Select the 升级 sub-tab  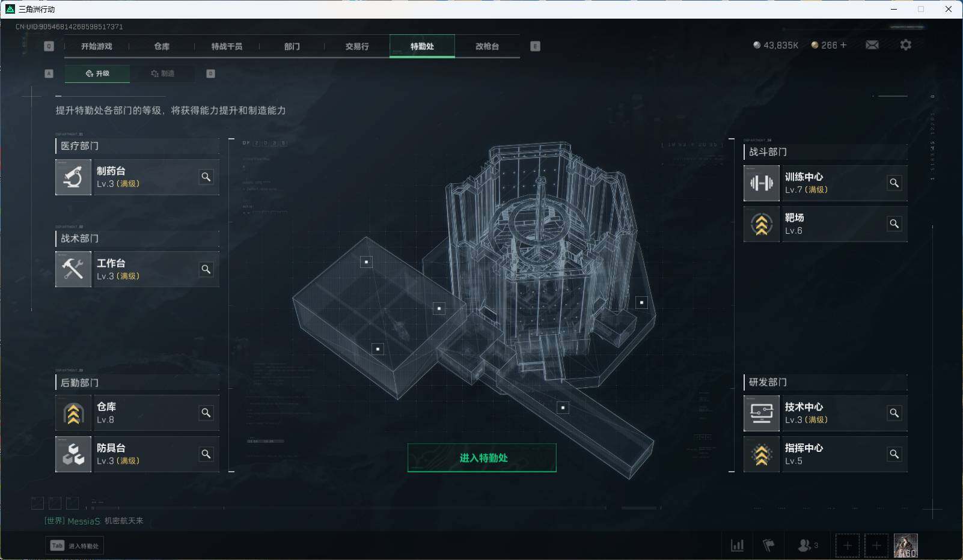[97, 73]
